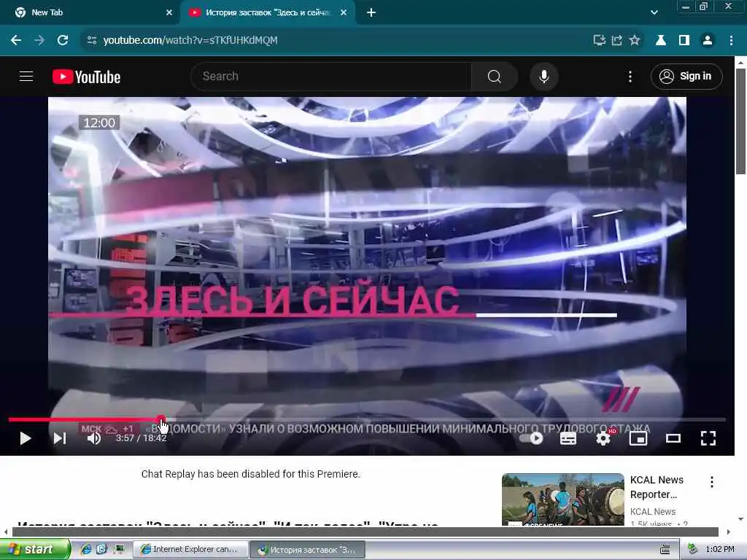Open KCAL News Reporter video thumbnail
This screenshot has width=747, height=560.
pos(562,499)
